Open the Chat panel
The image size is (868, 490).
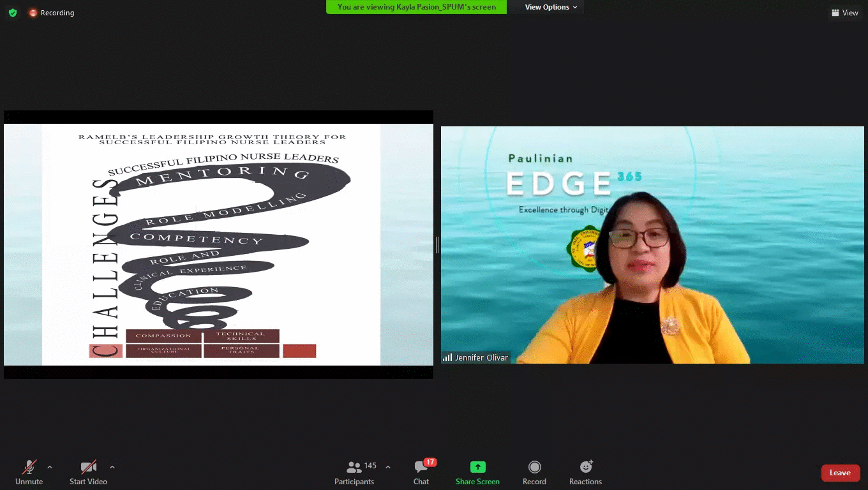click(421, 473)
